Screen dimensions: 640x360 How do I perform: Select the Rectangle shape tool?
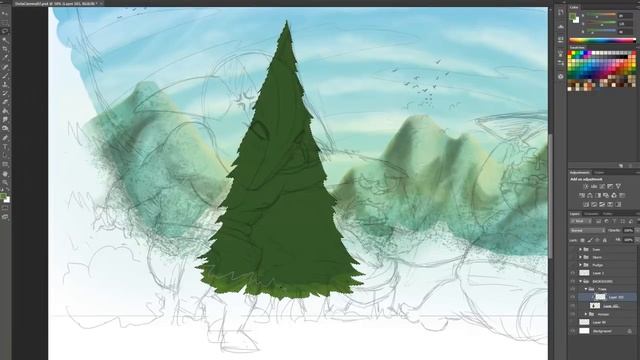(5, 164)
